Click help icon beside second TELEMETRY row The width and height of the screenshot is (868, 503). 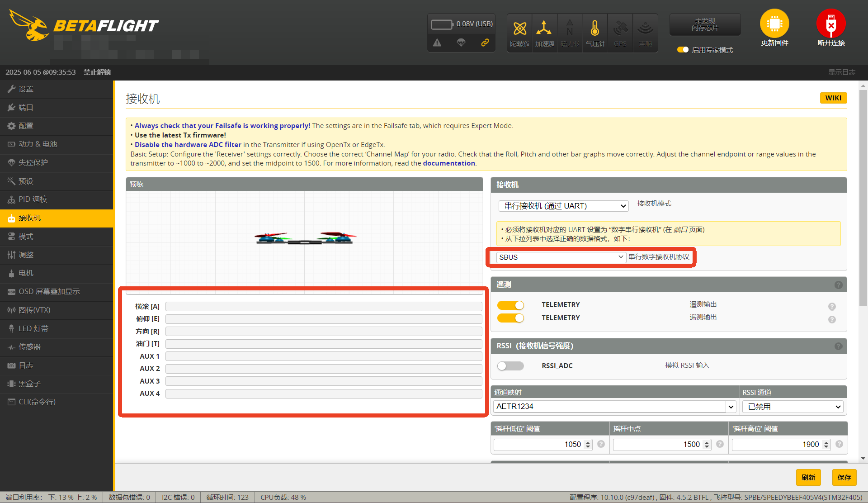832,320
